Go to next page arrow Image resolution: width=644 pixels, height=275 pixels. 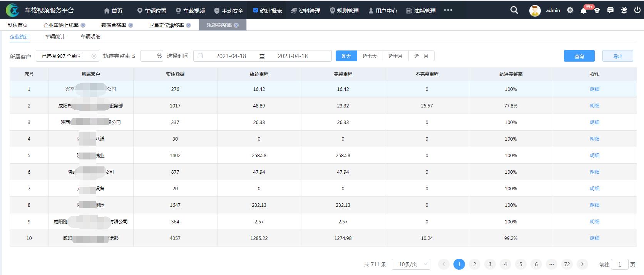point(582,264)
